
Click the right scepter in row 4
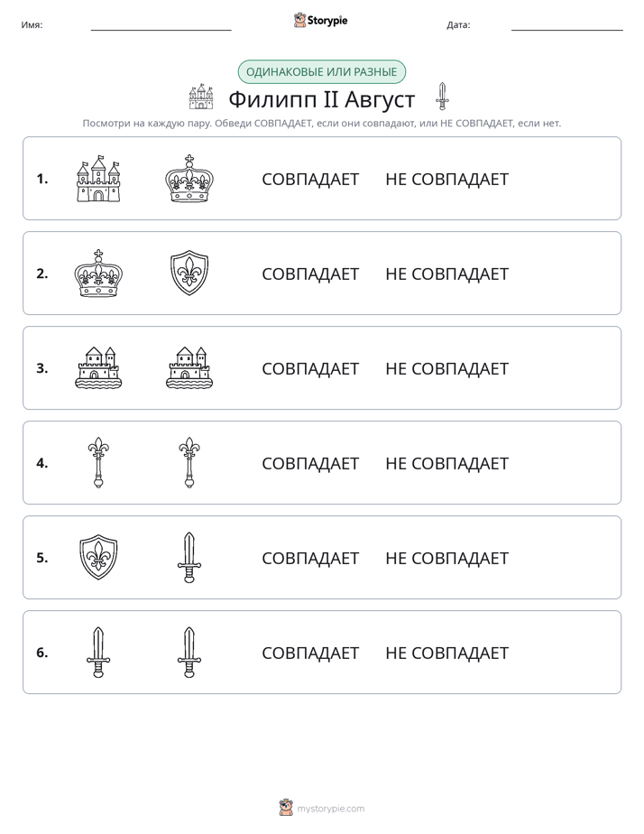point(189,463)
